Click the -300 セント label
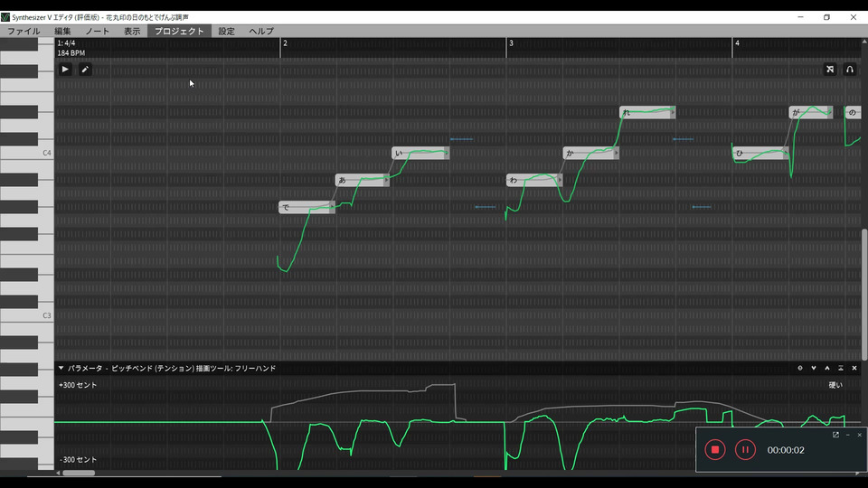Screen dimensions: 868x488 point(78,460)
